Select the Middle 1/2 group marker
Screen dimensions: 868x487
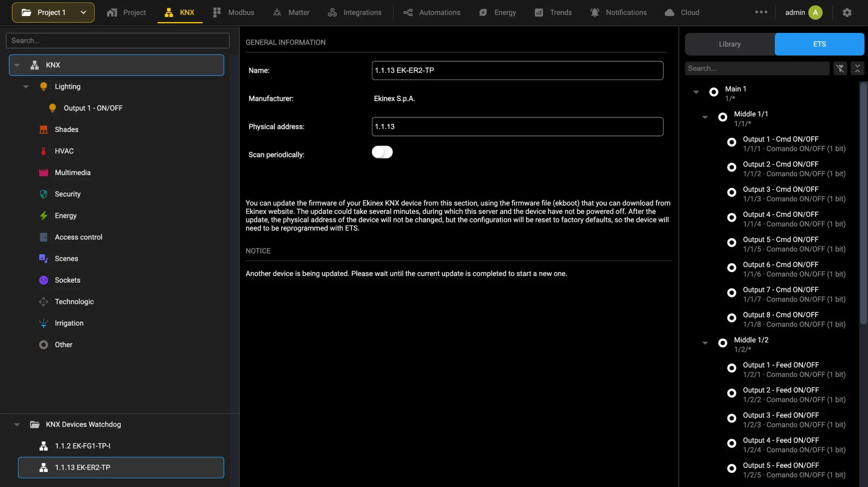click(723, 343)
